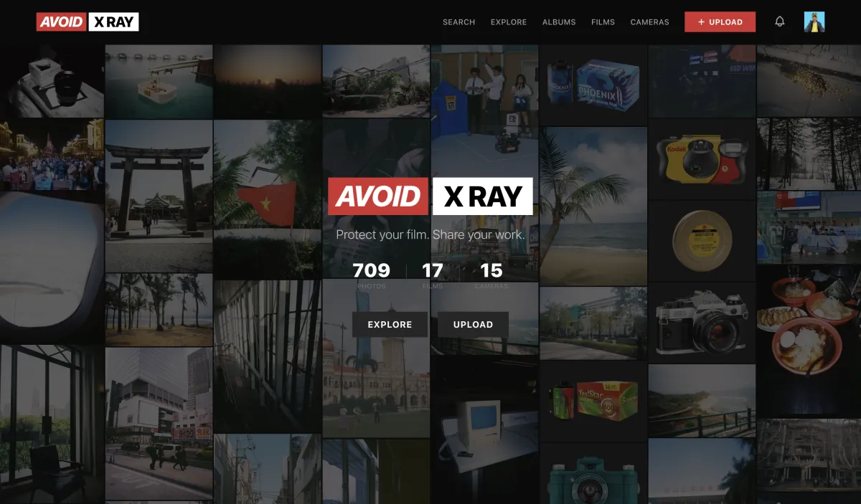Open the YesStar 400 film box photo

pyautogui.click(x=593, y=401)
